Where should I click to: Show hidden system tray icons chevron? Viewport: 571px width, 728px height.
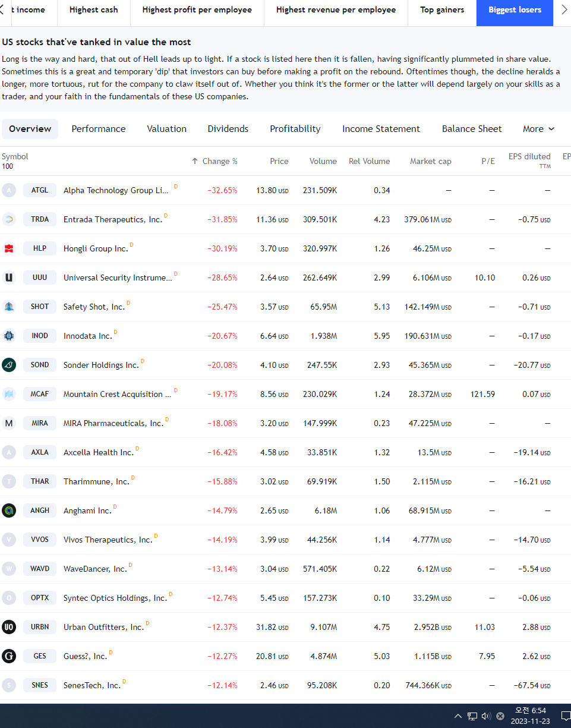click(458, 716)
